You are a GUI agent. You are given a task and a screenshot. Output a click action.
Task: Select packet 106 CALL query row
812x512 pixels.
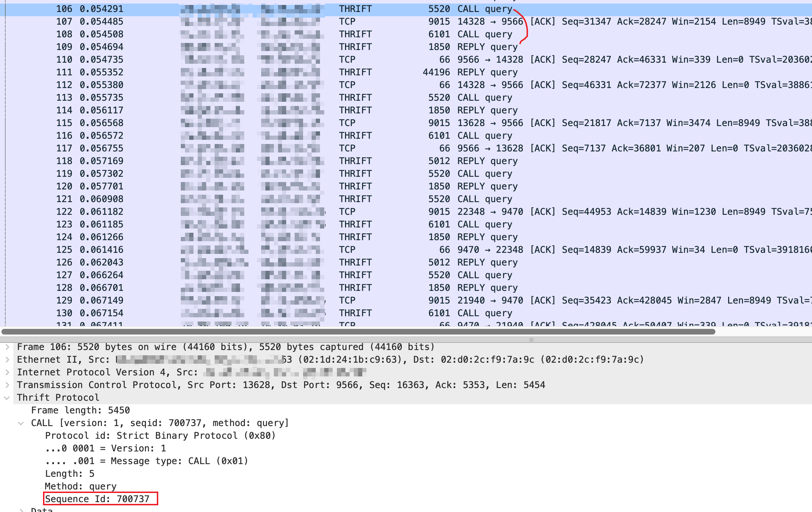[406, 9]
